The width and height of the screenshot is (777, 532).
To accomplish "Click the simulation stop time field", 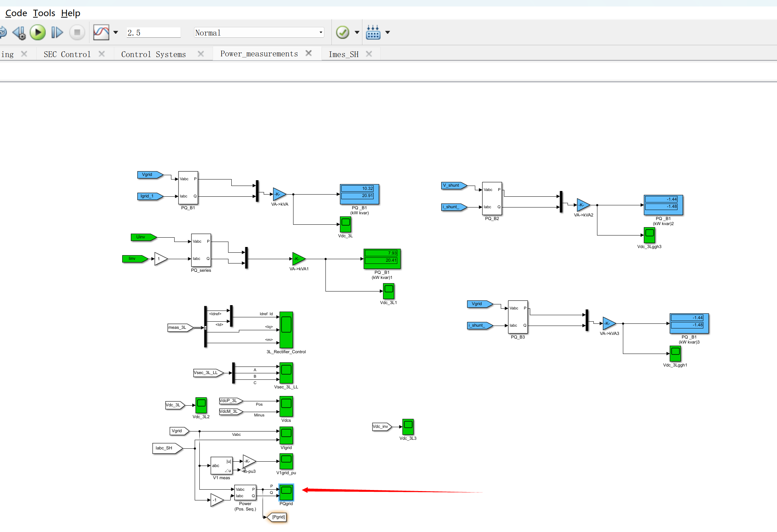I will point(153,33).
